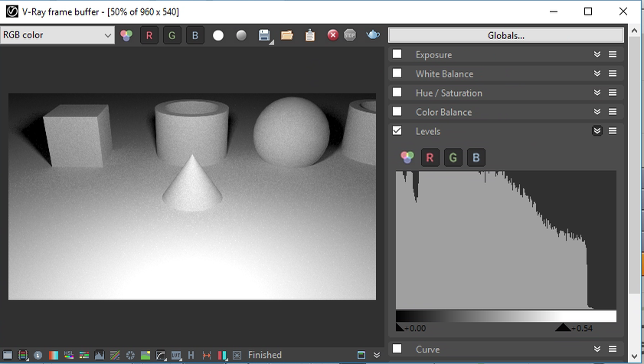
Task: Switch to RGB channels view in top toolbar
Action: pos(126,35)
